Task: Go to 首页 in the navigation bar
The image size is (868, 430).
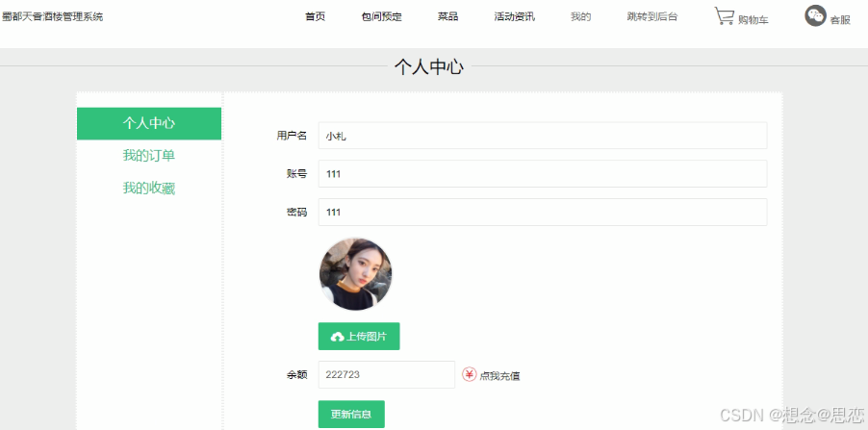Action: coord(315,16)
